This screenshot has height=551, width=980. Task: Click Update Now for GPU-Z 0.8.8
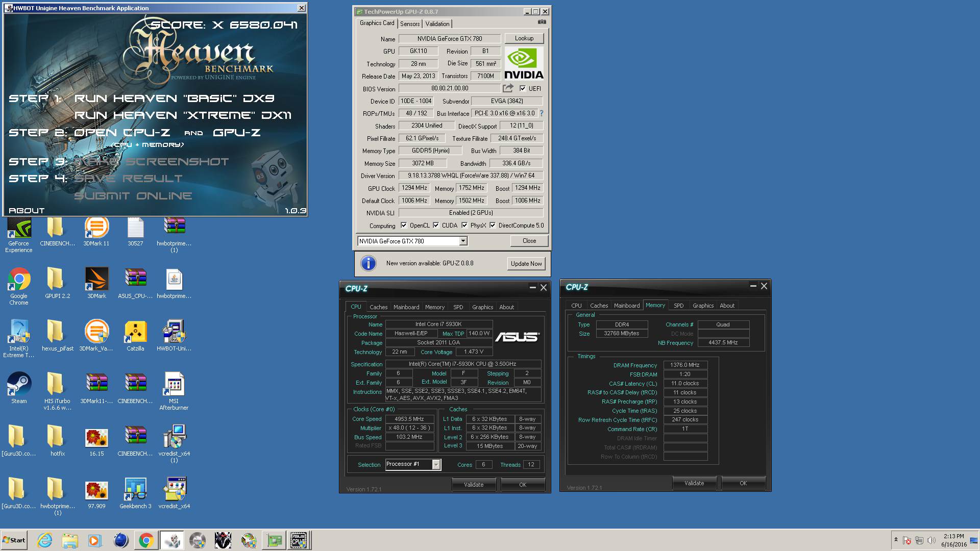526,264
